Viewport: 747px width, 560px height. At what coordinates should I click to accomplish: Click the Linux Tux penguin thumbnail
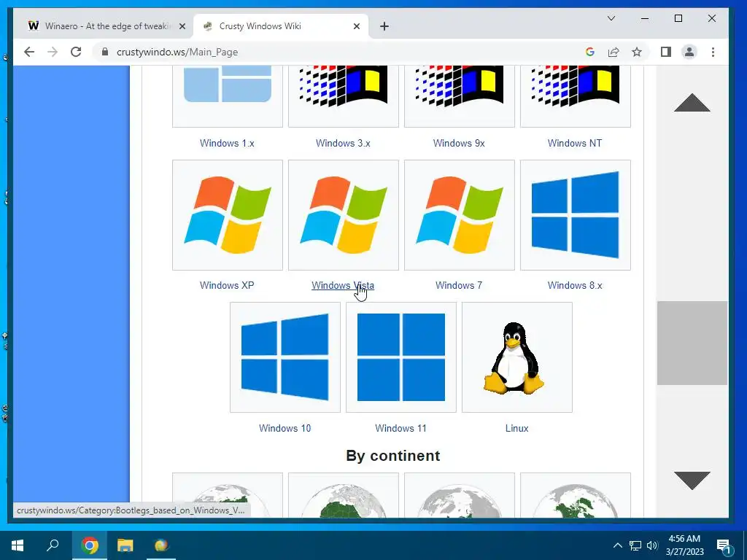(517, 357)
